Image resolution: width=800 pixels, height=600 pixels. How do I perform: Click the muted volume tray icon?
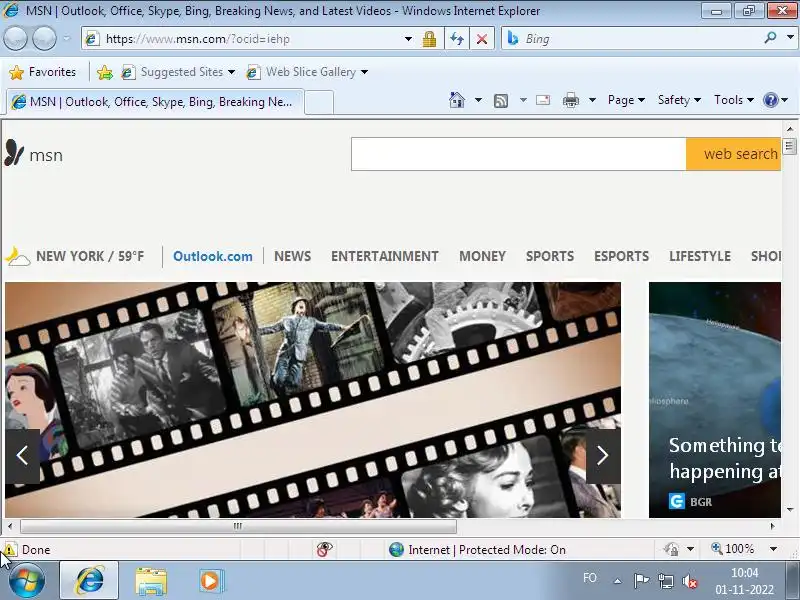tap(690, 581)
